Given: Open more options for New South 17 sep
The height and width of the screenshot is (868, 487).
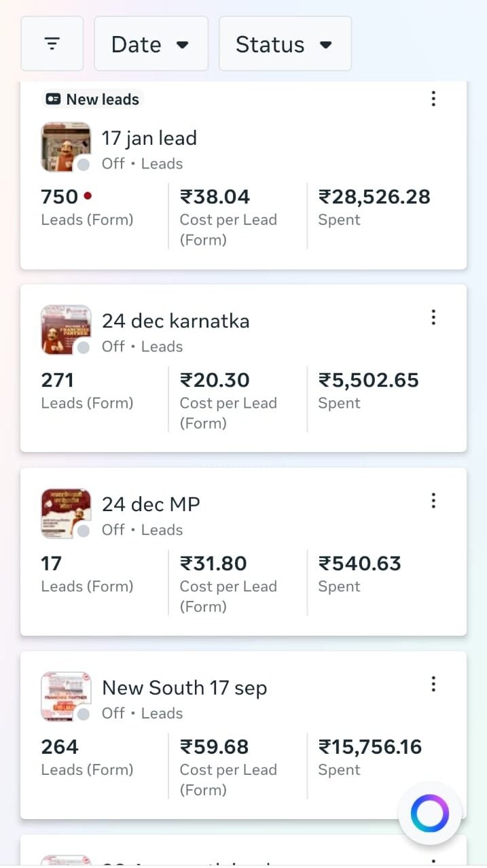Looking at the screenshot, I should point(433,684).
